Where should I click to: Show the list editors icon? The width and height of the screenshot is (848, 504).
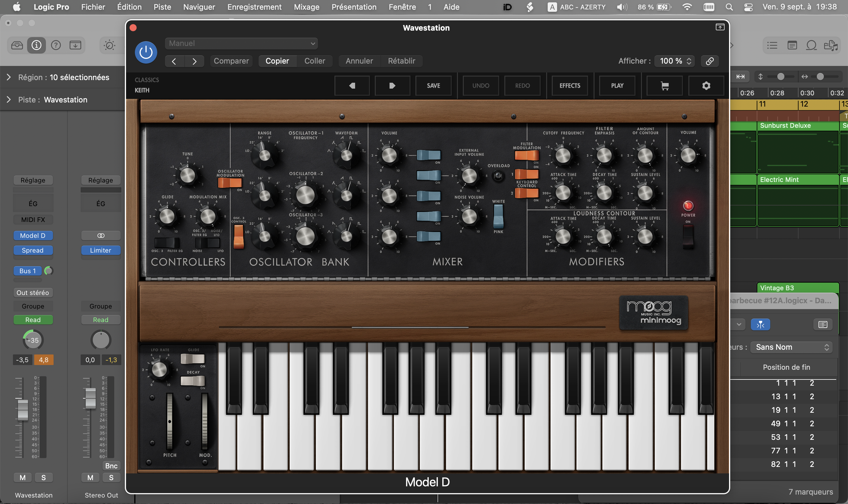tap(772, 45)
